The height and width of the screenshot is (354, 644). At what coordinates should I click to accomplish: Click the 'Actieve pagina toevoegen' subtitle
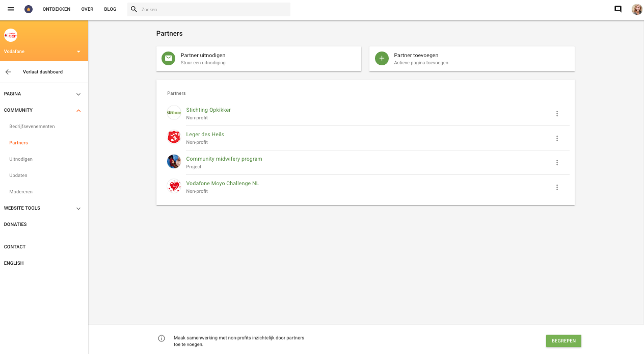[x=421, y=63]
